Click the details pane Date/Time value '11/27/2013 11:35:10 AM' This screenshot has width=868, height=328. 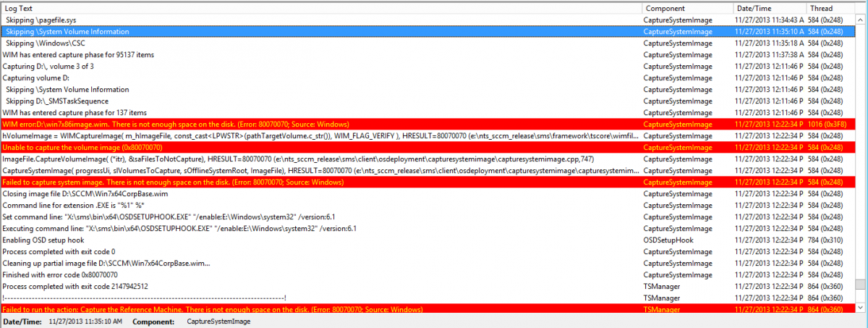point(85,321)
